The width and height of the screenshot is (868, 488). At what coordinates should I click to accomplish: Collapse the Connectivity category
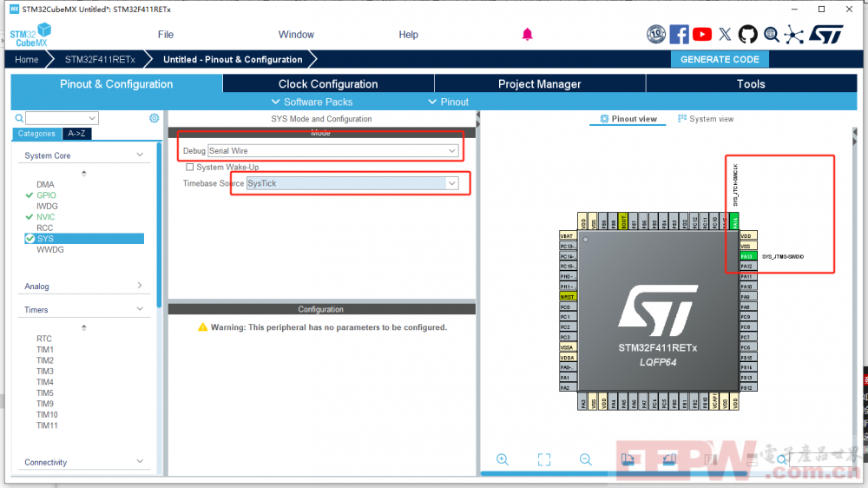click(x=140, y=461)
